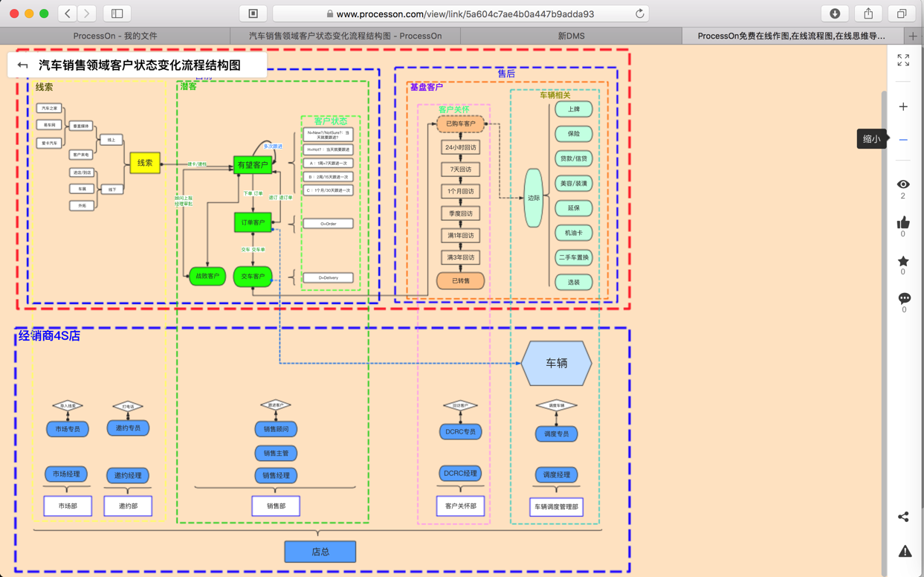This screenshot has width=924, height=577.
Task: Select the 机油卡 node
Action: pos(574,233)
